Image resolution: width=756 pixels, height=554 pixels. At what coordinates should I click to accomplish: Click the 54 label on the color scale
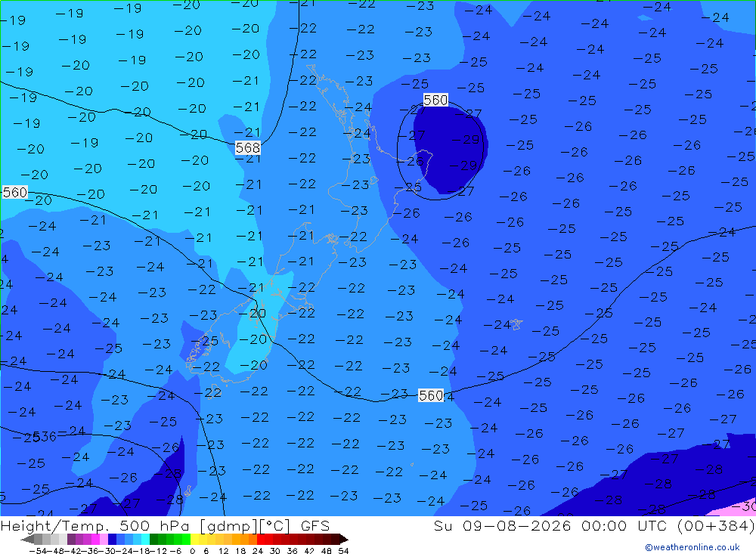[343, 551]
